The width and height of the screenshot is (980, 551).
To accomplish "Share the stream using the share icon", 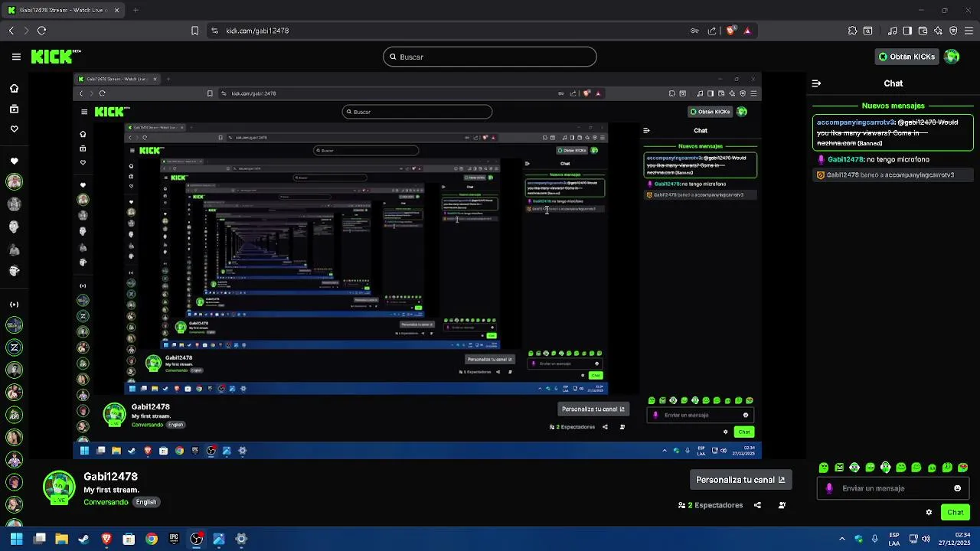I will tap(757, 505).
